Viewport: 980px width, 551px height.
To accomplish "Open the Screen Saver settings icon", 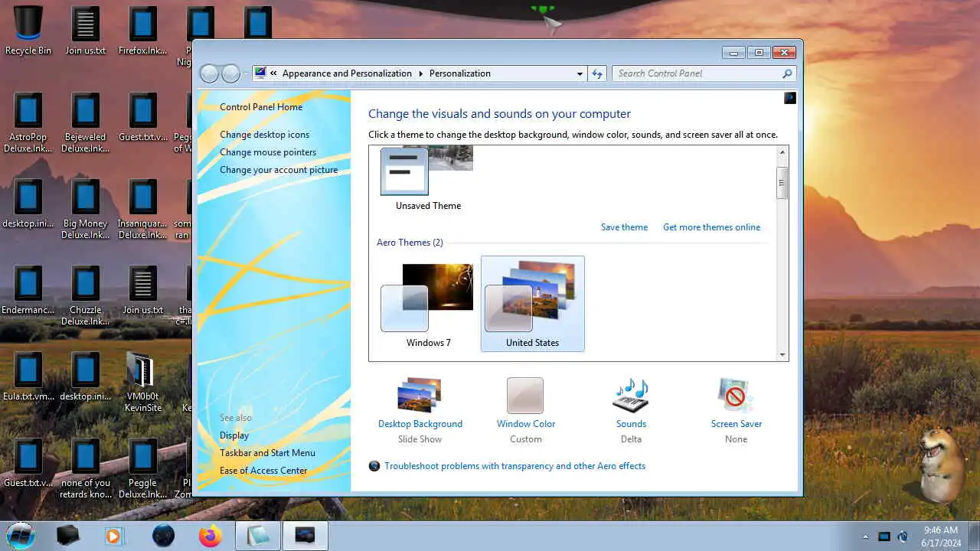I will click(x=736, y=396).
